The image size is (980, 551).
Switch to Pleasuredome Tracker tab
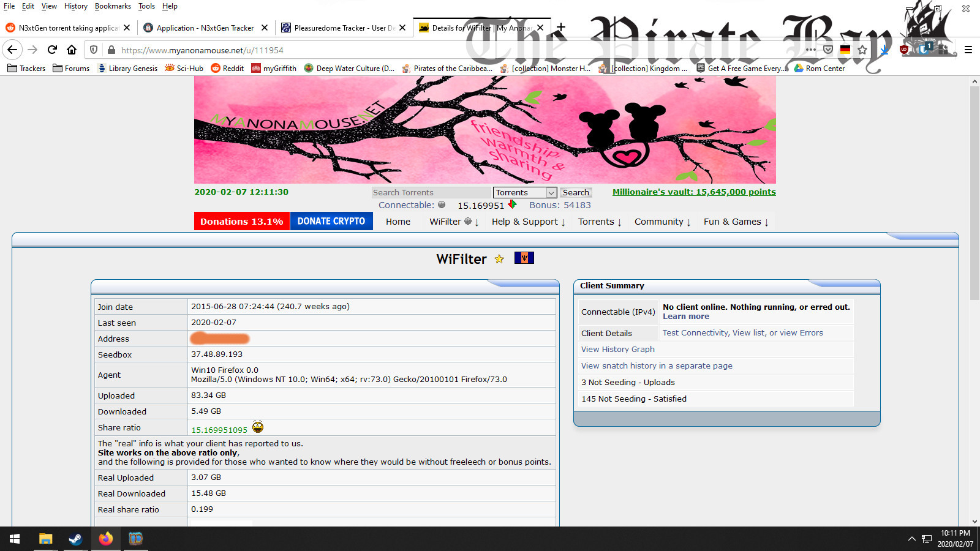point(344,28)
